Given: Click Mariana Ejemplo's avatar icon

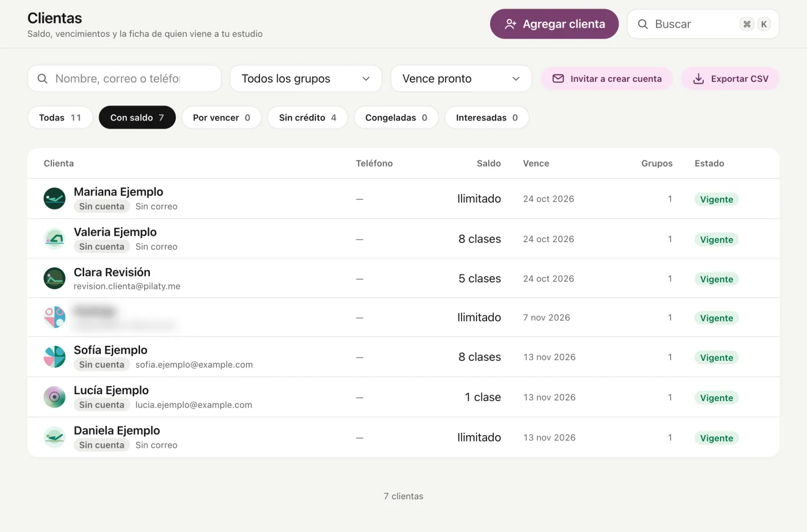Looking at the screenshot, I should pyautogui.click(x=55, y=199).
